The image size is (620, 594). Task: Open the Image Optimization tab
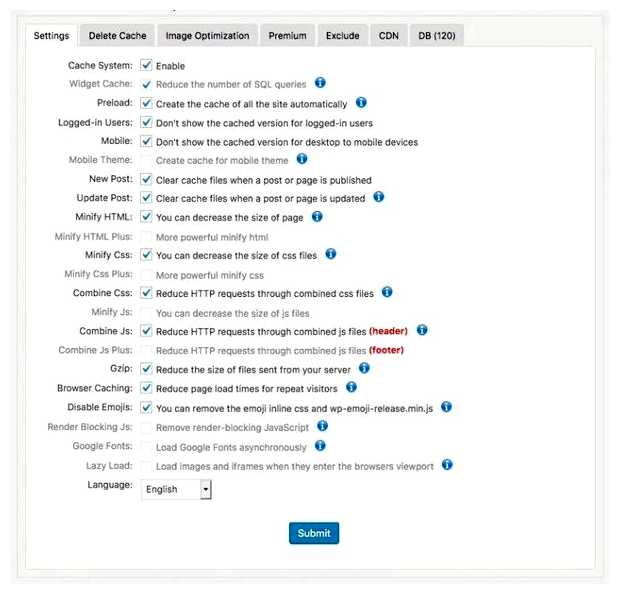click(207, 36)
